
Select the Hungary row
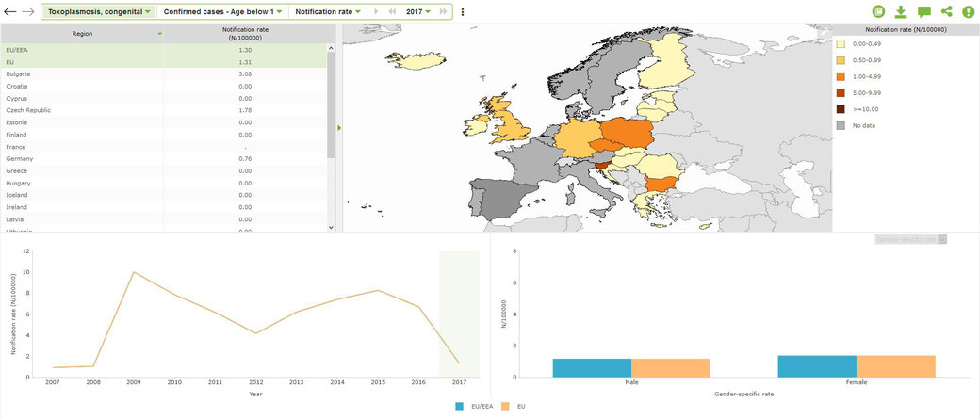[x=163, y=183]
